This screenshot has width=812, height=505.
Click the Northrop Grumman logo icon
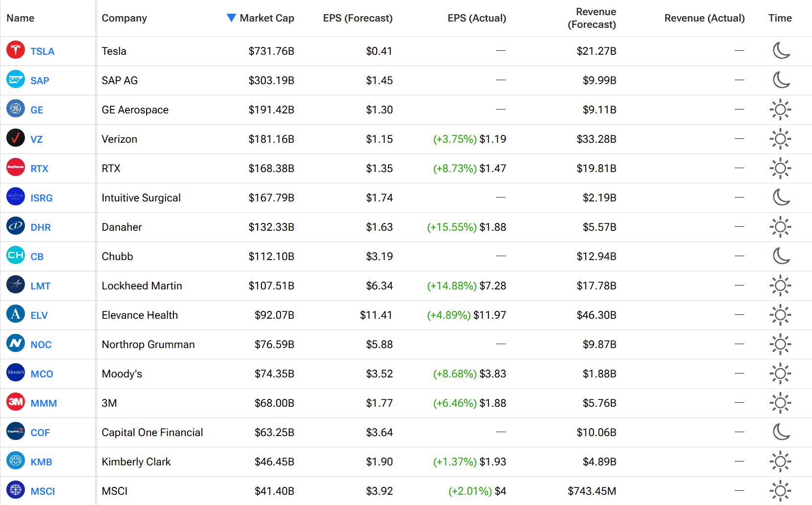click(16, 343)
